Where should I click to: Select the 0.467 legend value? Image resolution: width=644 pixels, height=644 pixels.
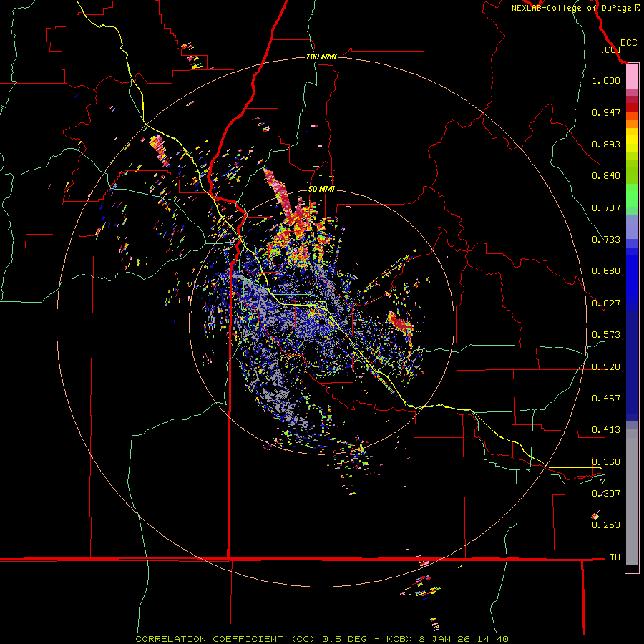606,399
